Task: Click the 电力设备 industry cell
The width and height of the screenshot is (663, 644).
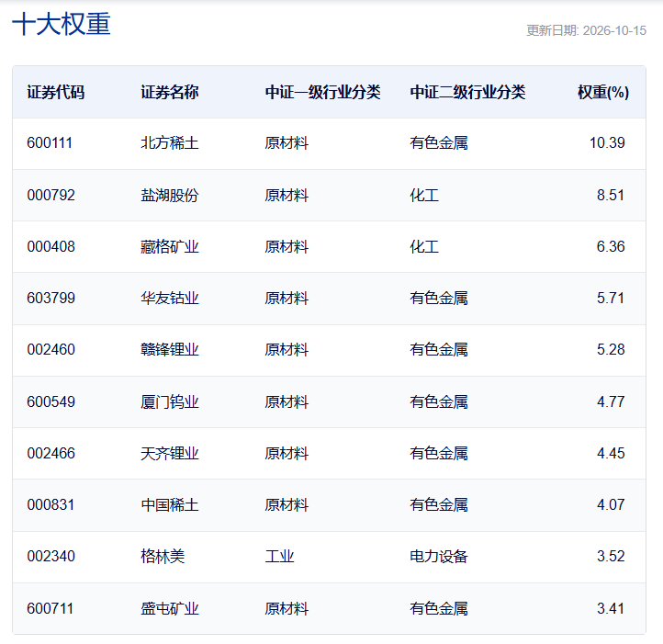Action: [x=438, y=557]
